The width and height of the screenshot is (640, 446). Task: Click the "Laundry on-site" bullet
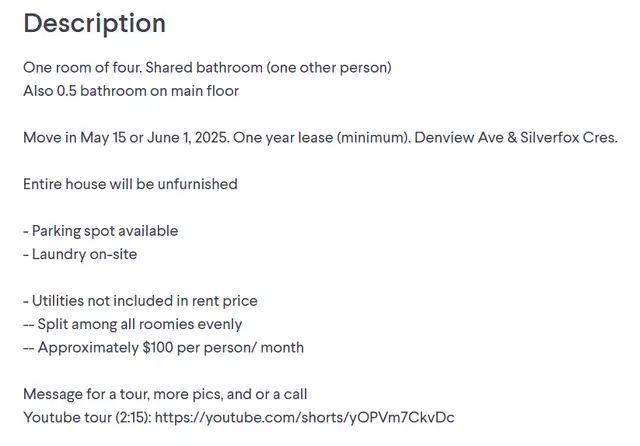pos(80,254)
